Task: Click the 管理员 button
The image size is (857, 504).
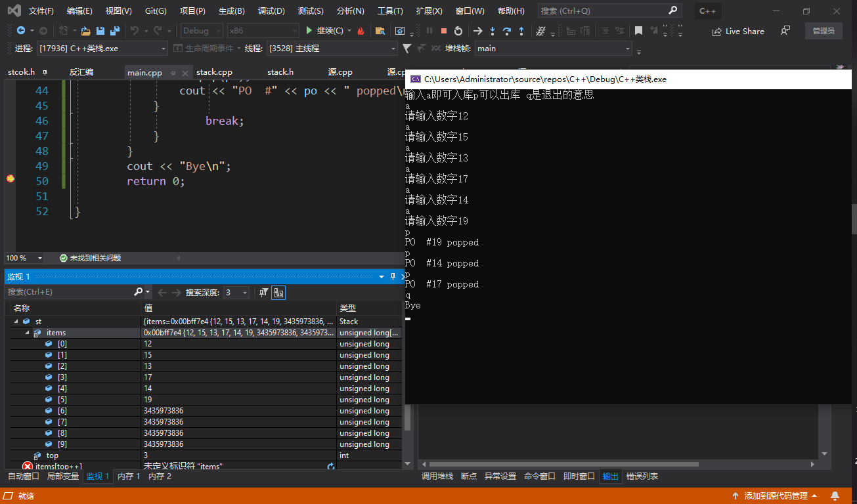Action: (824, 31)
